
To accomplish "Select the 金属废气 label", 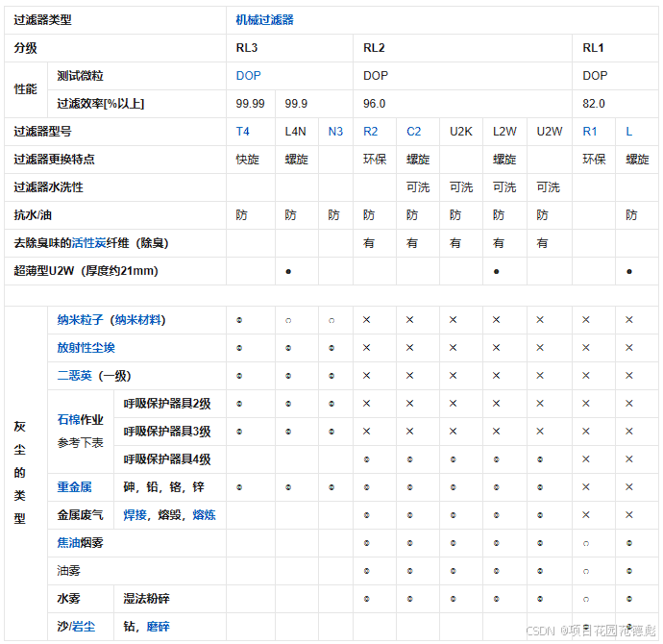I will [x=81, y=515].
